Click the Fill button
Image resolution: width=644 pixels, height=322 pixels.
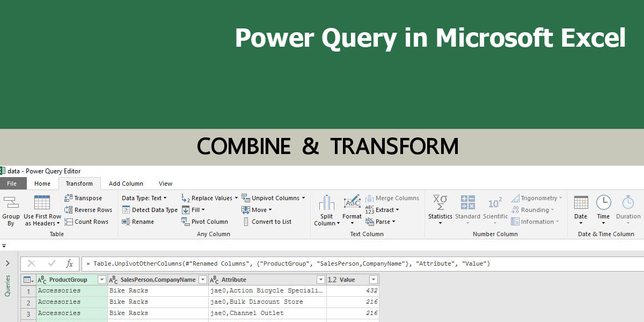point(193,210)
